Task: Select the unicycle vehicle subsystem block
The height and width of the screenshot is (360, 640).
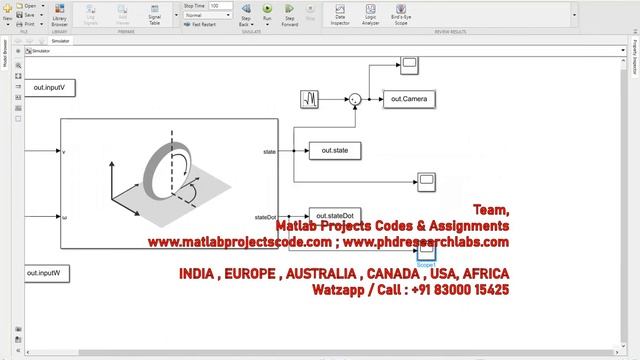Action: 169,184
